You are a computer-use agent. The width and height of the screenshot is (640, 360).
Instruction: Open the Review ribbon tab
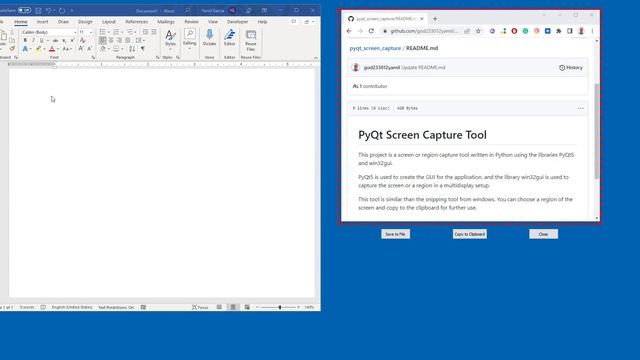[x=191, y=22]
